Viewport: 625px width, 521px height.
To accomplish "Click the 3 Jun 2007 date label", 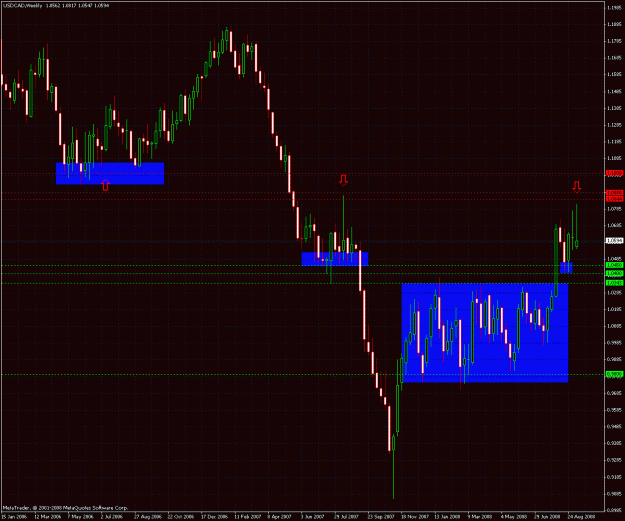I will pyautogui.click(x=313, y=517).
